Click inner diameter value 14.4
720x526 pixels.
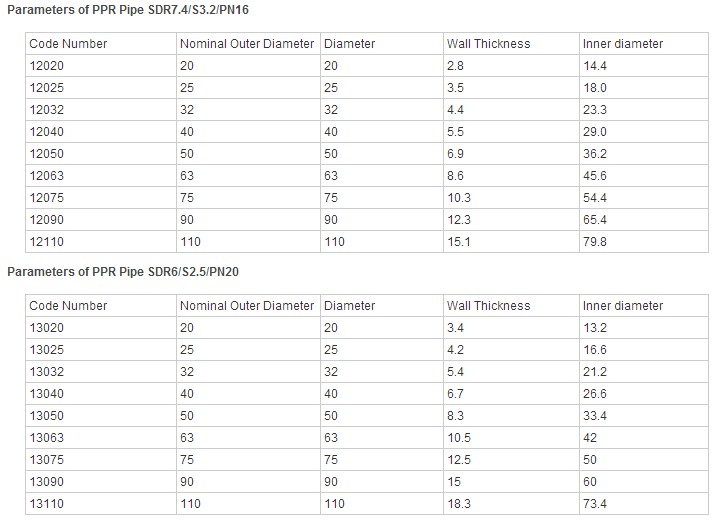point(595,66)
